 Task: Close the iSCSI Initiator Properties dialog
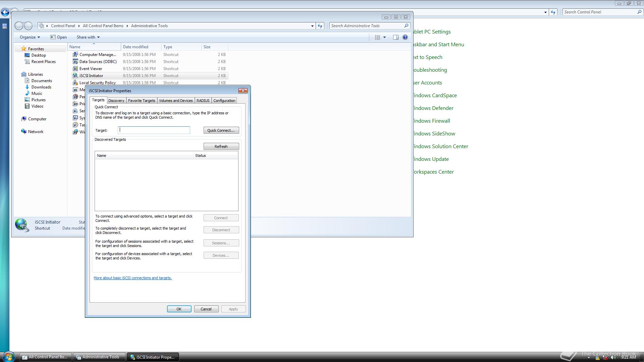pos(243,91)
